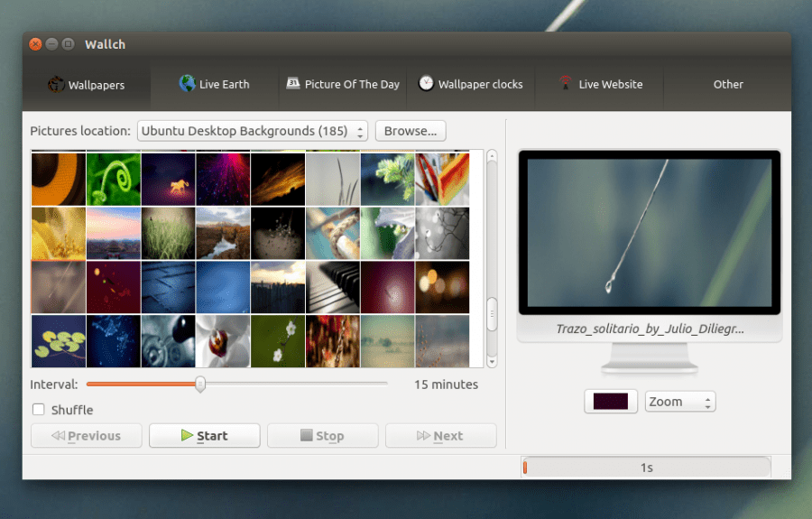Image resolution: width=812 pixels, height=519 pixels.
Task: Open the Live Website tab
Action: click(x=599, y=85)
